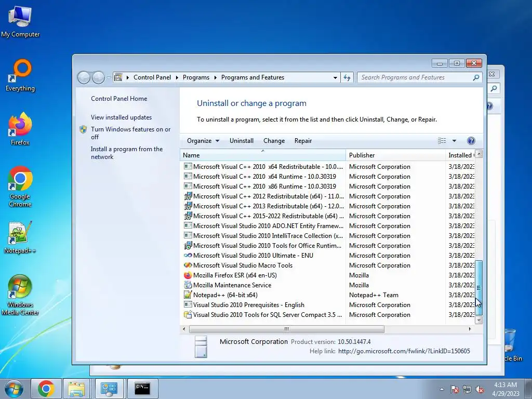
Task: Show hidden tray icons arrow
Action: tap(442, 389)
